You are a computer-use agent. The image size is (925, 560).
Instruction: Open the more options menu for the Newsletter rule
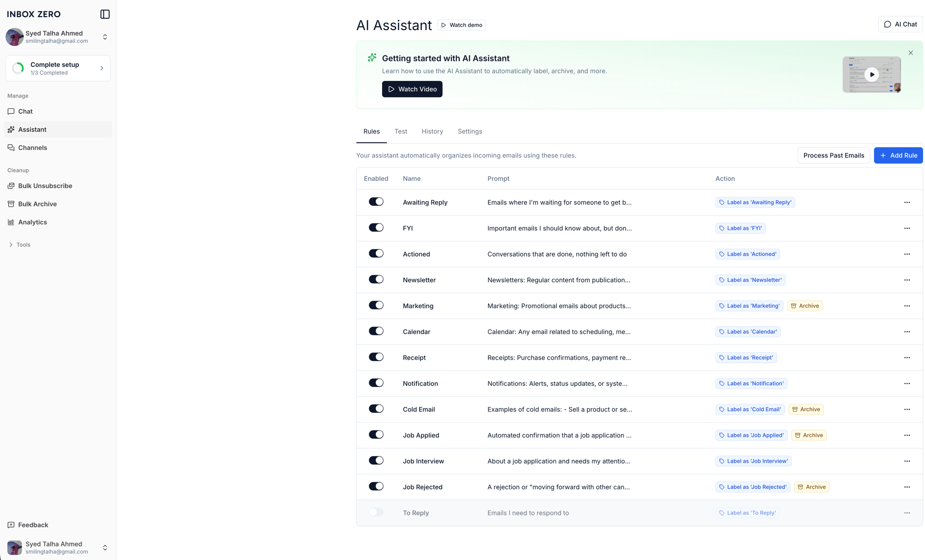point(907,280)
